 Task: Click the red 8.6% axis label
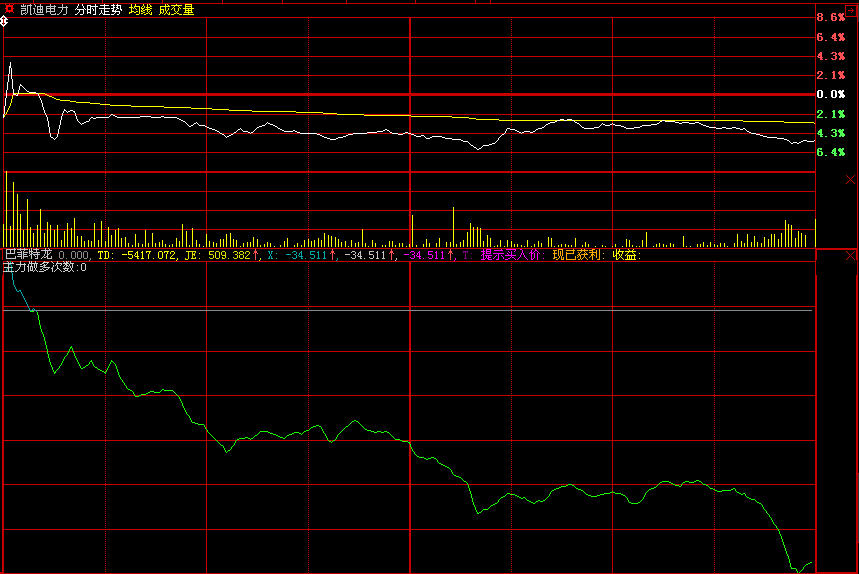tap(831, 18)
